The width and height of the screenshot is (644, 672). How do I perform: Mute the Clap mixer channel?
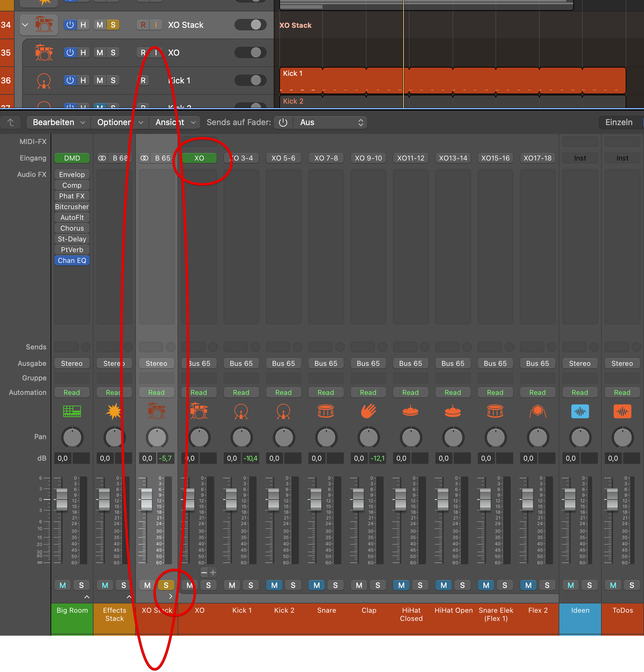pos(359,585)
